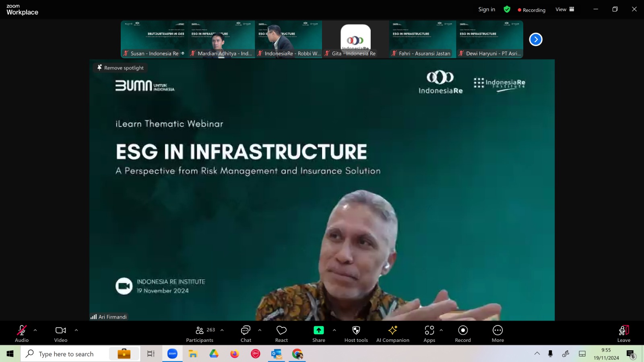The width and height of the screenshot is (644, 362).
Task: Start camera with the Video button
Action: (x=61, y=333)
